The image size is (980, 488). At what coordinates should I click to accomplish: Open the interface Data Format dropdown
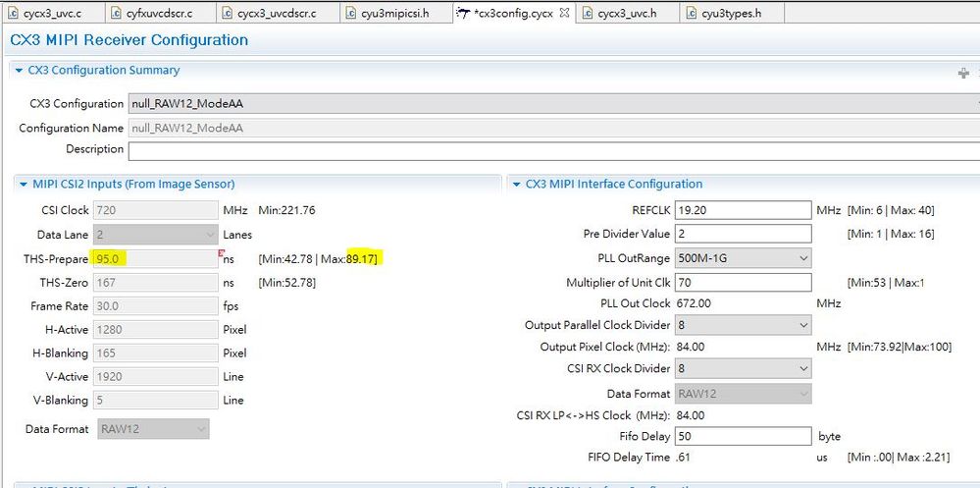point(742,394)
